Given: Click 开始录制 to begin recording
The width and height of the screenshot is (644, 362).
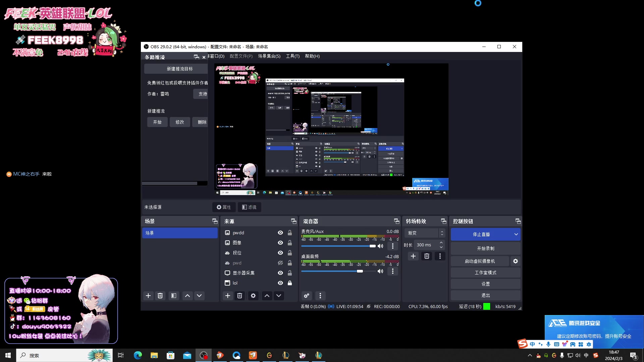Looking at the screenshot, I should pos(486,248).
